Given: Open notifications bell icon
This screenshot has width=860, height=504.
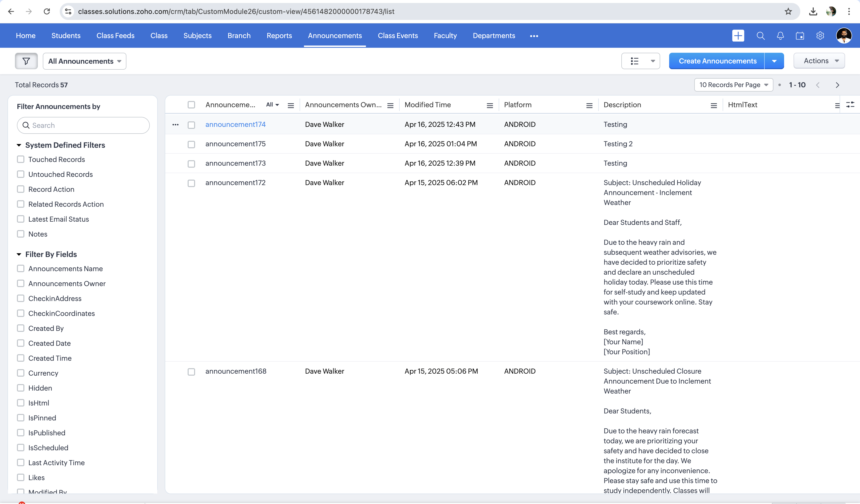Looking at the screenshot, I should point(780,36).
